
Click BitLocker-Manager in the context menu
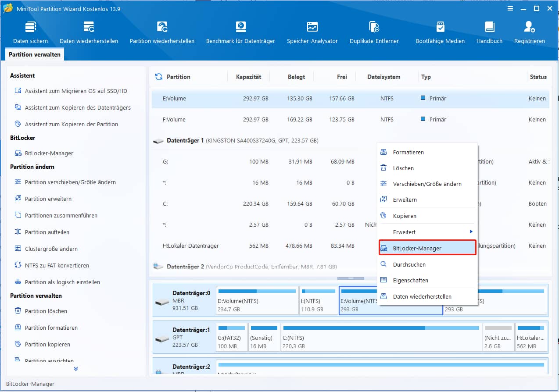pyautogui.click(x=427, y=248)
